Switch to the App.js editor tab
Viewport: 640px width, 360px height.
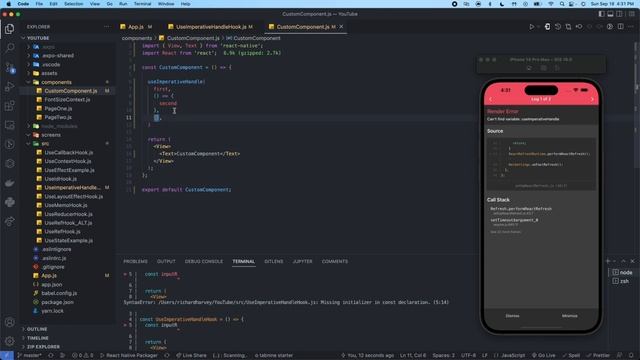[x=136, y=27]
